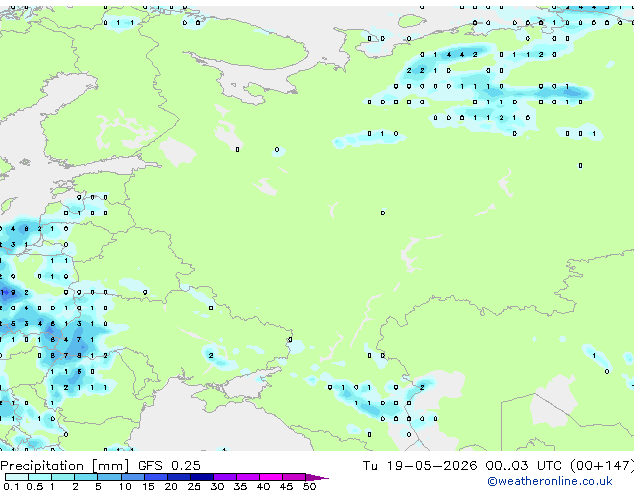Click the legend swatch between 20 and 25
Viewport: 634px width, 490px height.
tap(179, 477)
